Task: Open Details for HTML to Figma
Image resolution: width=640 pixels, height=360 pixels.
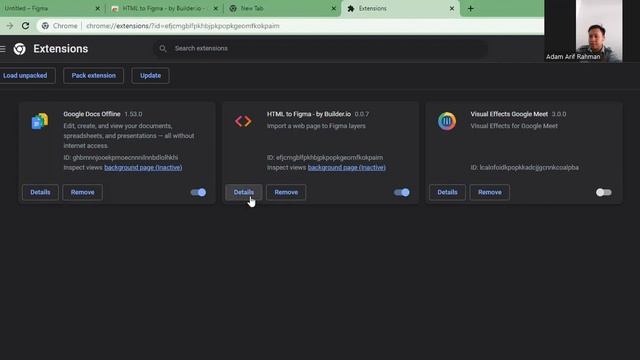Action: 244,192
